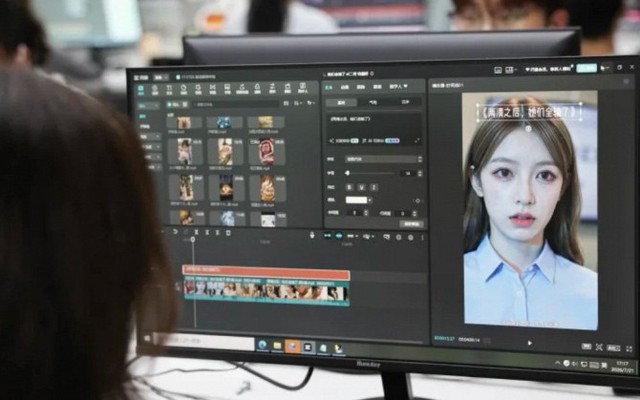Switch to the Read Aloud tab in the properties panel
The width and height of the screenshot is (640, 400).
click(378, 87)
